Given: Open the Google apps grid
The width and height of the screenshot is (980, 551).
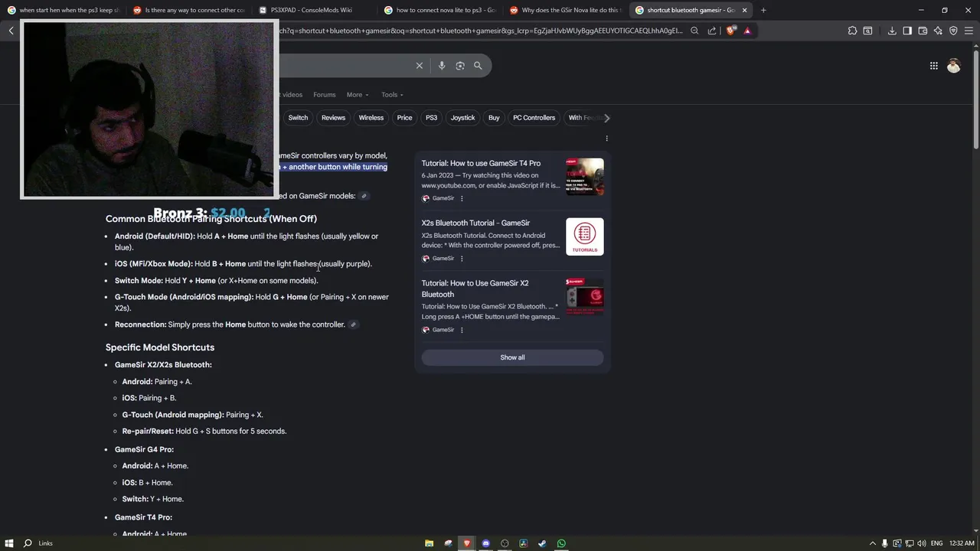Looking at the screenshot, I should [x=933, y=66].
